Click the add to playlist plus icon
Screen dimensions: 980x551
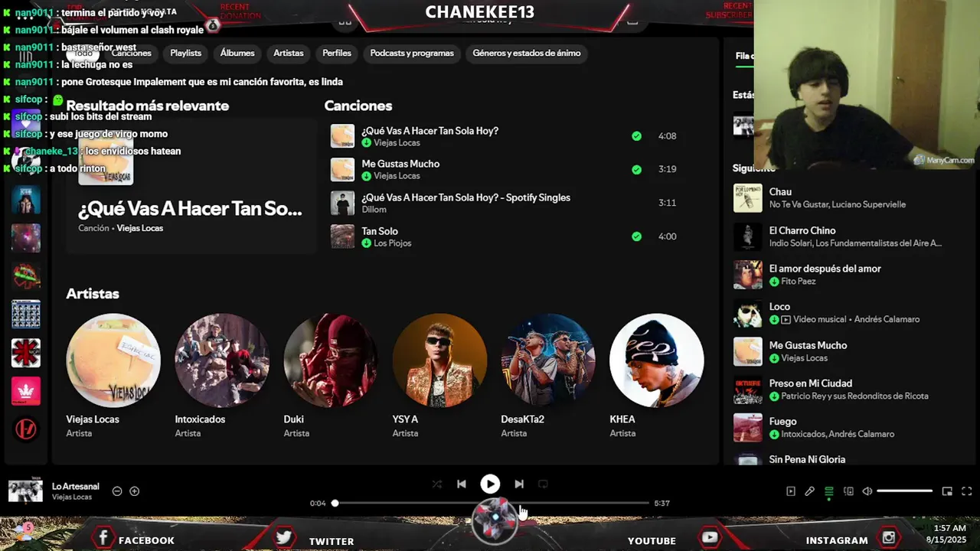click(134, 491)
